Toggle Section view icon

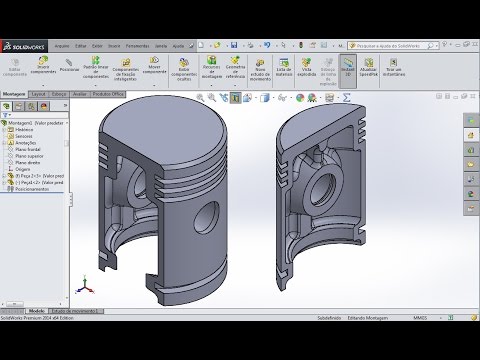[x=235, y=97]
